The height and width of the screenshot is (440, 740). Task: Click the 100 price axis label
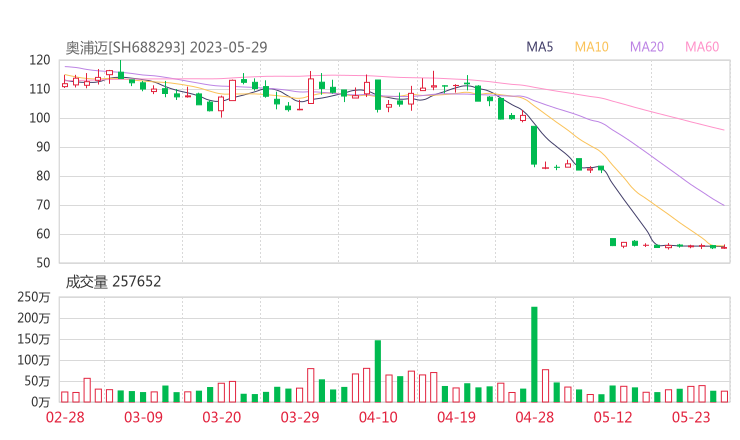[40, 118]
